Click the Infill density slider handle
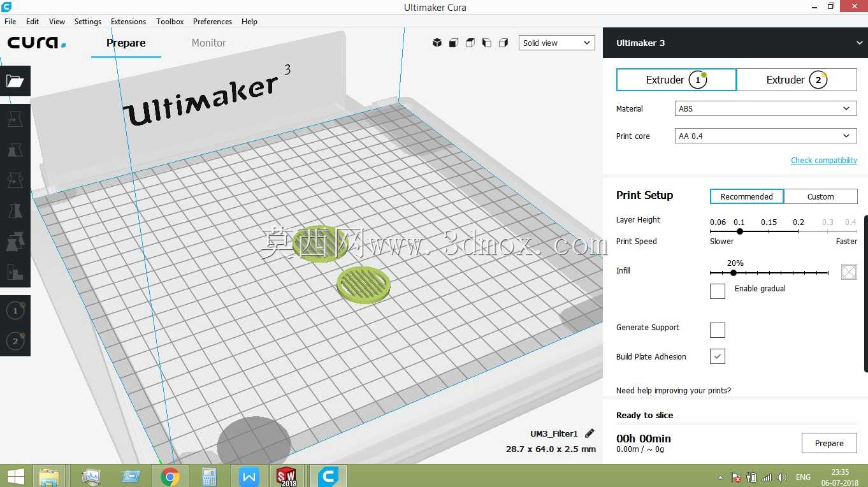 [734, 273]
